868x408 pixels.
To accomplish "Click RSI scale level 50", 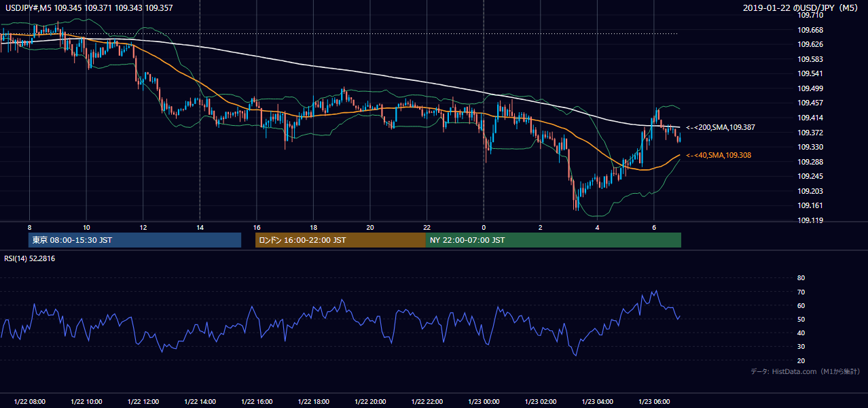I will tap(801, 319).
